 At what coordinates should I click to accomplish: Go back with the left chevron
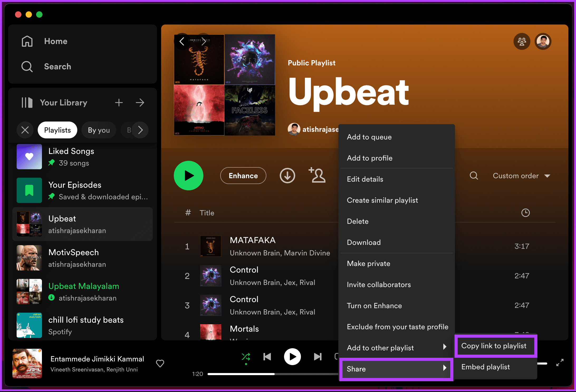coord(182,41)
